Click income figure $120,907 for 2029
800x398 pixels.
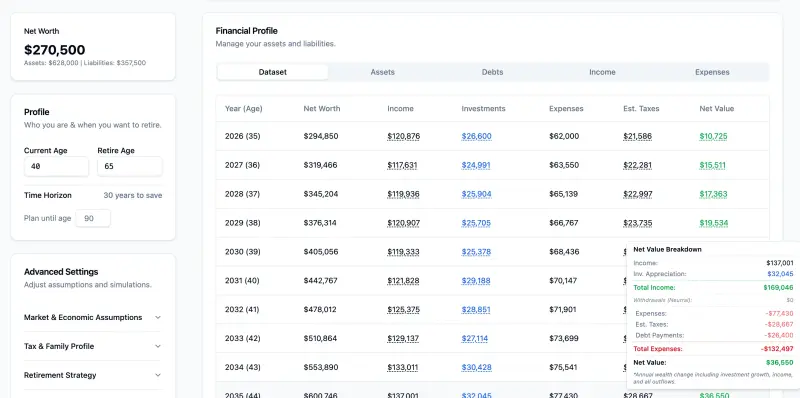pos(404,223)
